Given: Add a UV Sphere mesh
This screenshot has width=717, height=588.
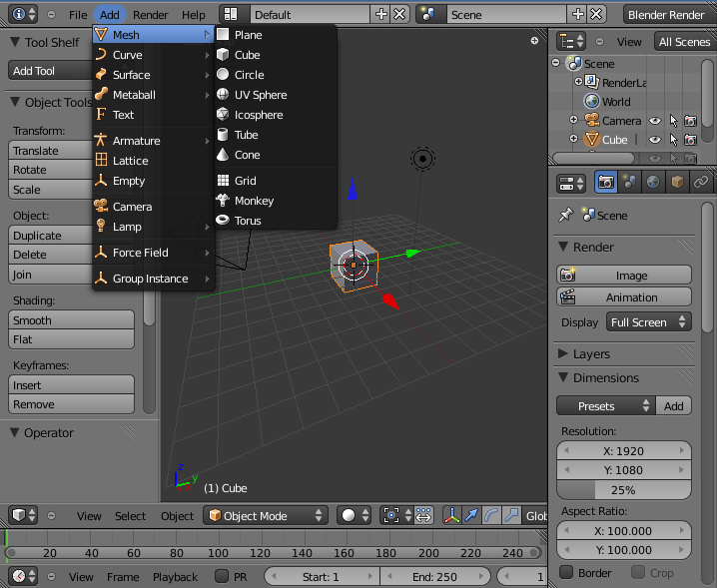Looking at the screenshot, I should (276, 95).
